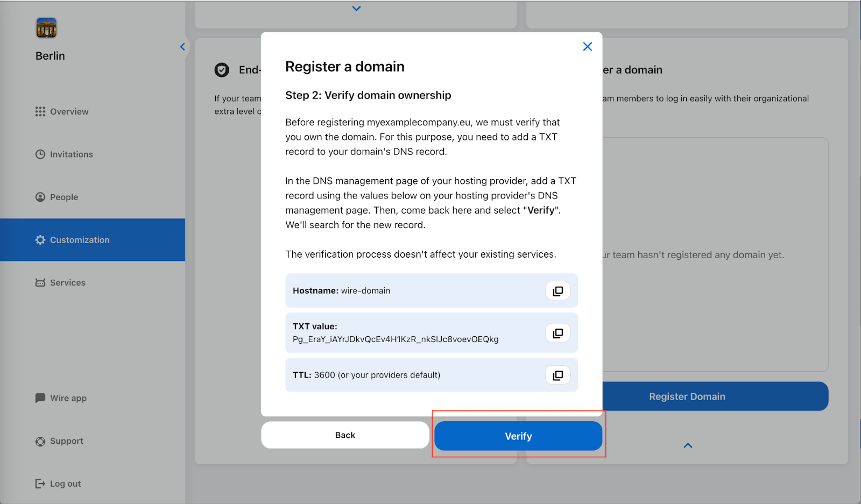Screen dimensions: 861x504
Task: Copy the TXT value string
Action: click(557, 333)
